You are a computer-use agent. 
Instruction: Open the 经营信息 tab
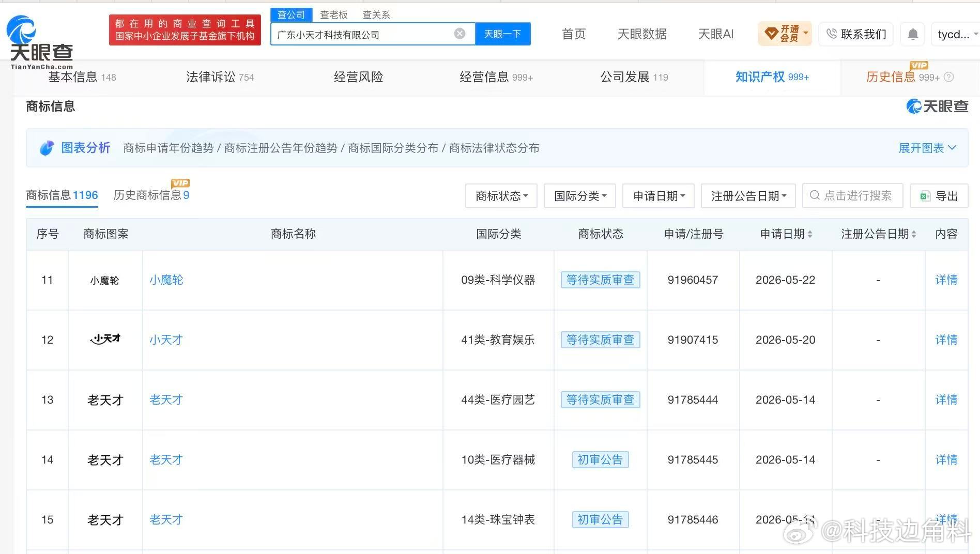pos(496,77)
